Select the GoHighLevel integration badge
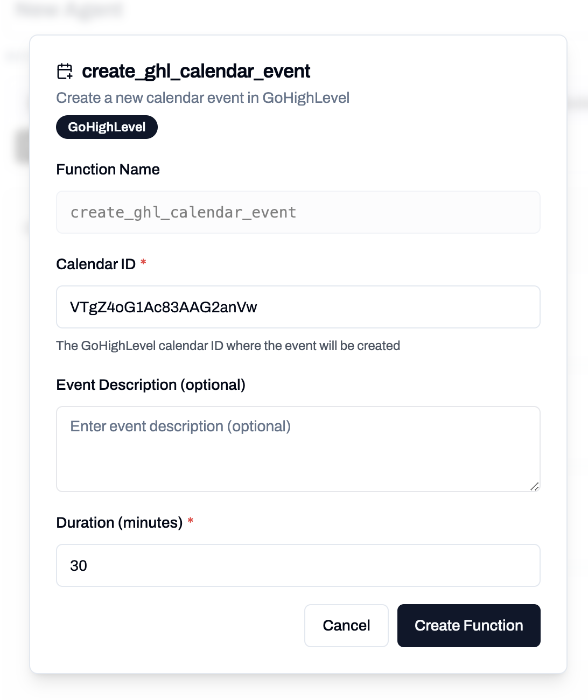588x700 pixels. (106, 127)
